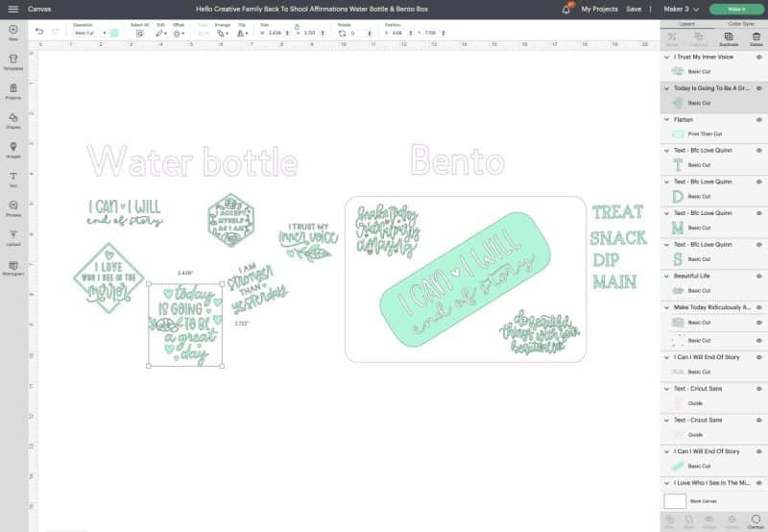Select the 'I love who I see' diamond design
768x532 pixels.
108,278
